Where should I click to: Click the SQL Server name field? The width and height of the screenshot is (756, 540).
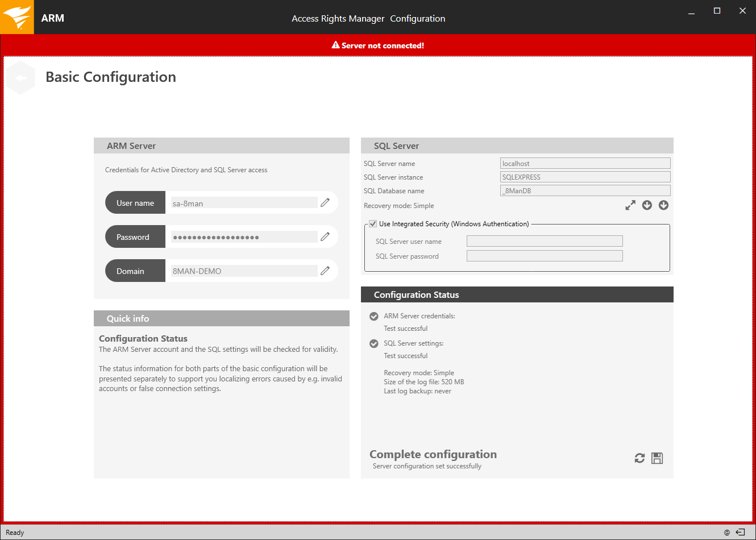pyautogui.click(x=585, y=164)
